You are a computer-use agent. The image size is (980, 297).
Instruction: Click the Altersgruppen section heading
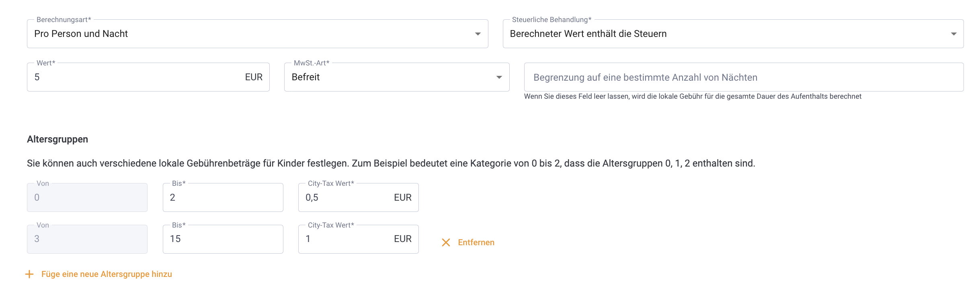click(x=57, y=139)
